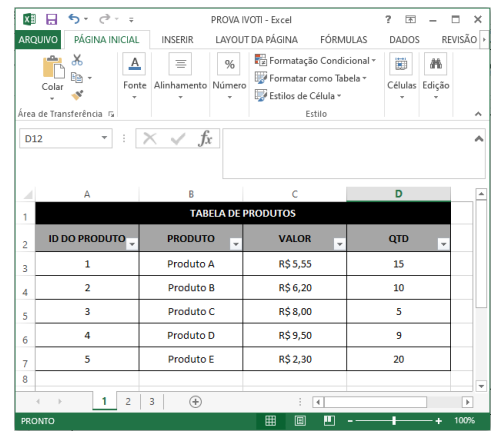The image size is (495, 434).
Task: Click the insert function fx icon
Action: pyautogui.click(x=205, y=138)
